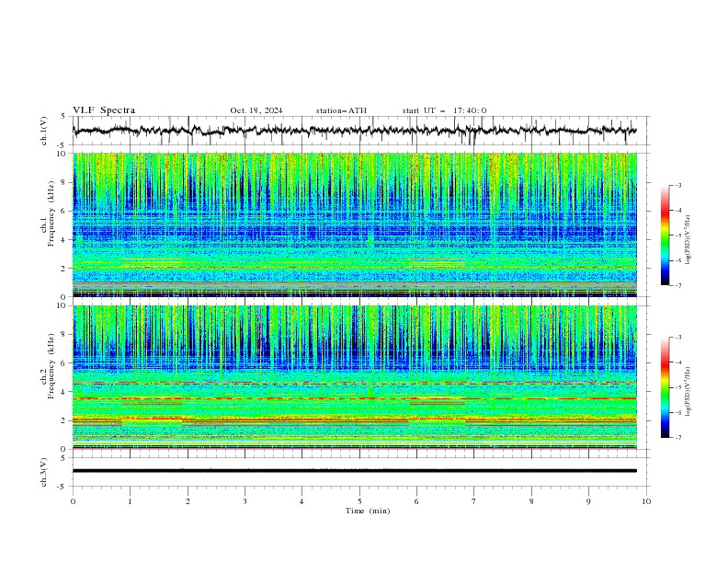
Task: Click time axis tick label "2"
Action: (x=188, y=501)
